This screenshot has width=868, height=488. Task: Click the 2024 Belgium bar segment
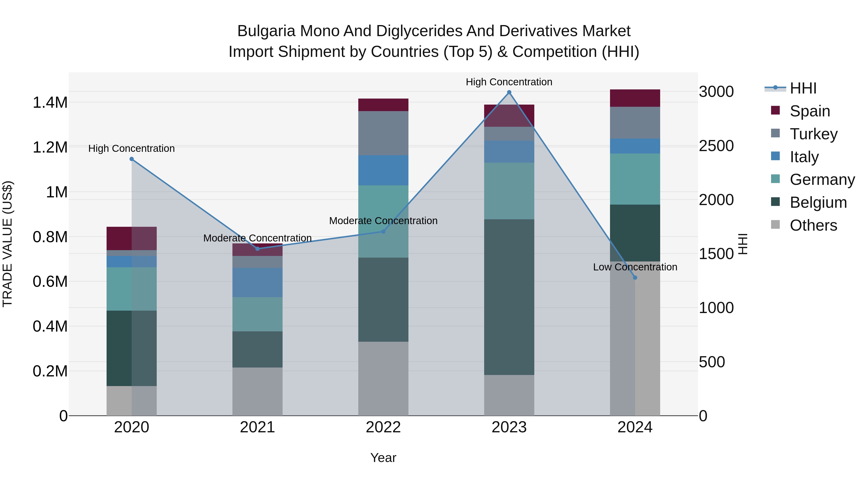coord(635,233)
